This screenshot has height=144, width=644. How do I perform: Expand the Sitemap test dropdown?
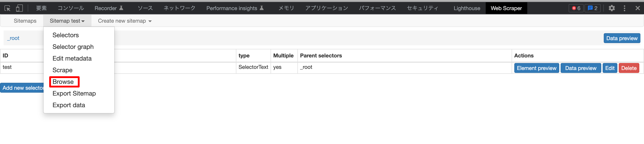coord(67,21)
